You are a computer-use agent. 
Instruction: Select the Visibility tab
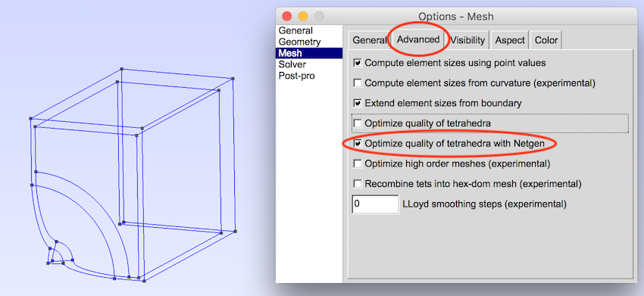[x=467, y=40]
